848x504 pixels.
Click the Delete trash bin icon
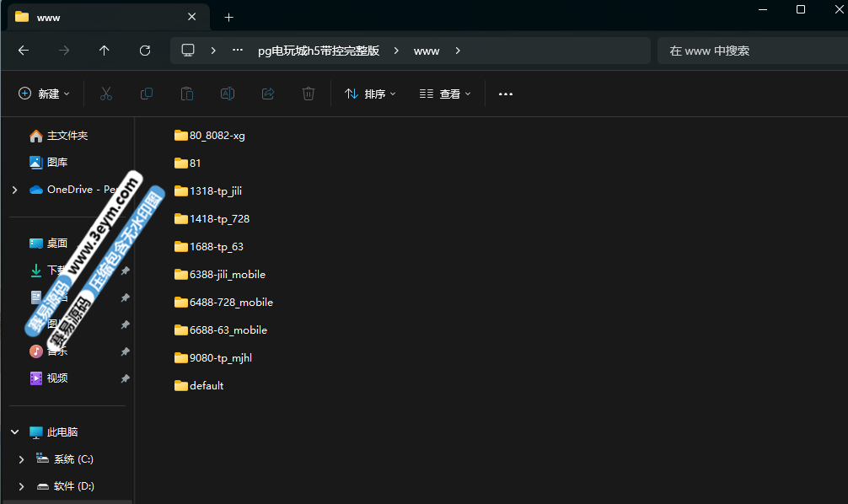click(x=309, y=94)
